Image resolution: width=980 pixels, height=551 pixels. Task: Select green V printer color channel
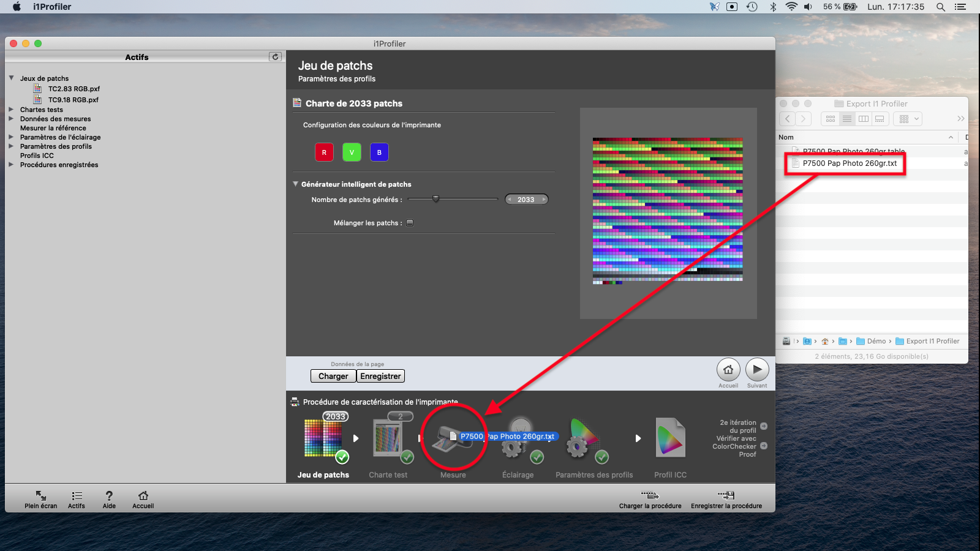click(x=352, y=152)
